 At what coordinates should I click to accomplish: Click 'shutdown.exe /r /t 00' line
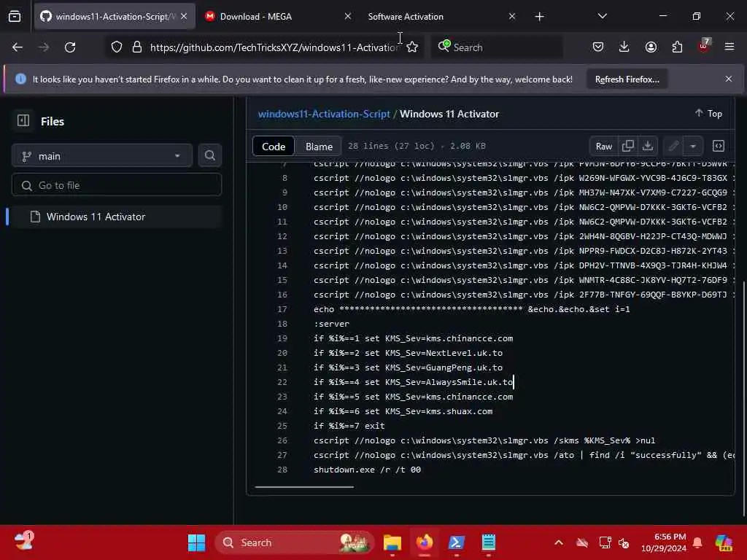click(368, 470)
